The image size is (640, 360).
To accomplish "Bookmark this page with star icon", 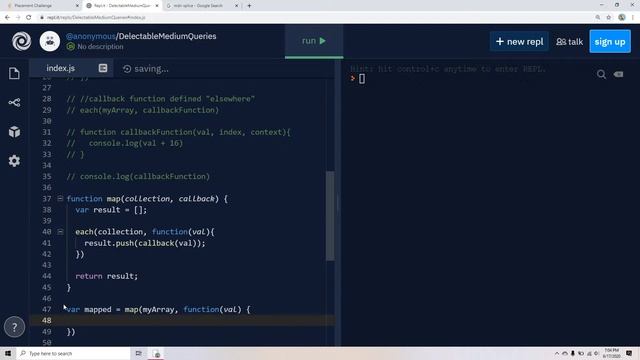I will click(x=609, y=18).
